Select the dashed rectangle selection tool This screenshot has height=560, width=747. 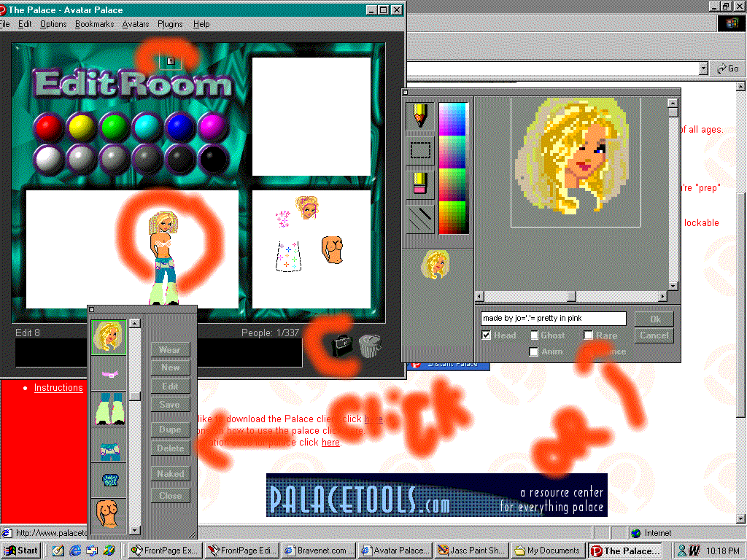pos(419,150)
